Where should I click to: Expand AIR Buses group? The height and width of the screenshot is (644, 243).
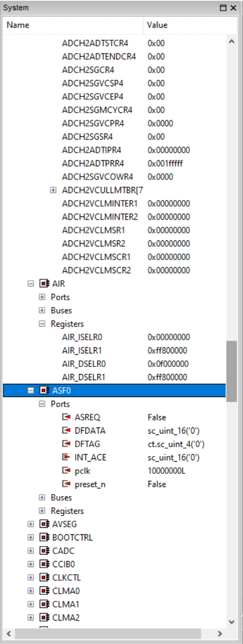pyautogui.click(x=42, y=310)
